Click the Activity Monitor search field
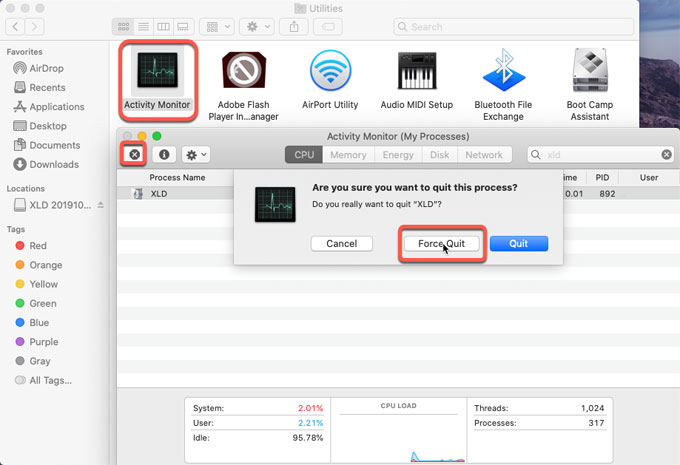Image resolution: width=680 pixels, height=465 pixels. point(600,154)
